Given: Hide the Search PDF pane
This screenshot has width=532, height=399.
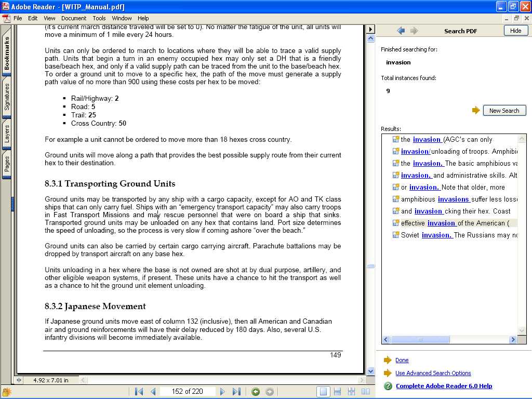Looking at the screenshot, I should click(x=515, y=31).
